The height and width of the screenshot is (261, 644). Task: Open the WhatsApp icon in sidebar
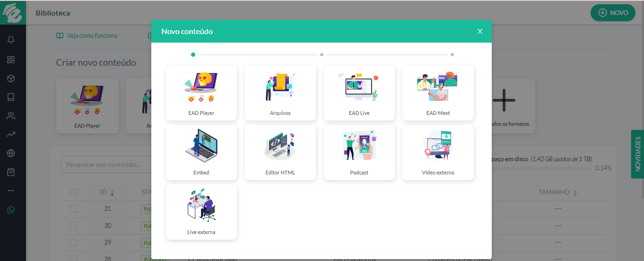[x=11, y=210]
